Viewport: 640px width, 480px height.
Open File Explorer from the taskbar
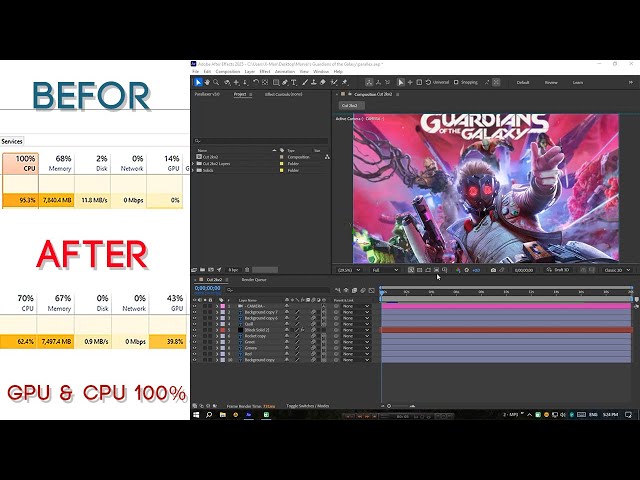point(222,415)
